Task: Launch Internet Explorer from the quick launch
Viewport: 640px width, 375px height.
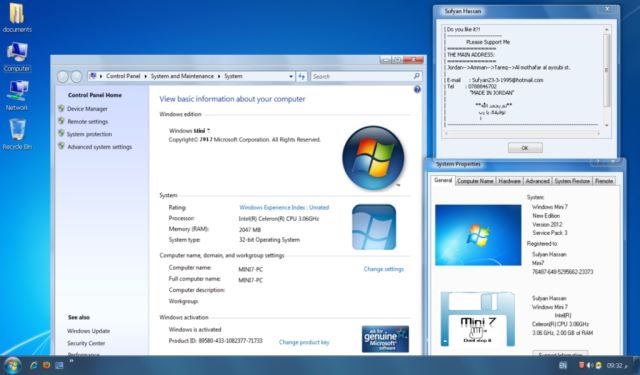Action: [x=34, y=365]
